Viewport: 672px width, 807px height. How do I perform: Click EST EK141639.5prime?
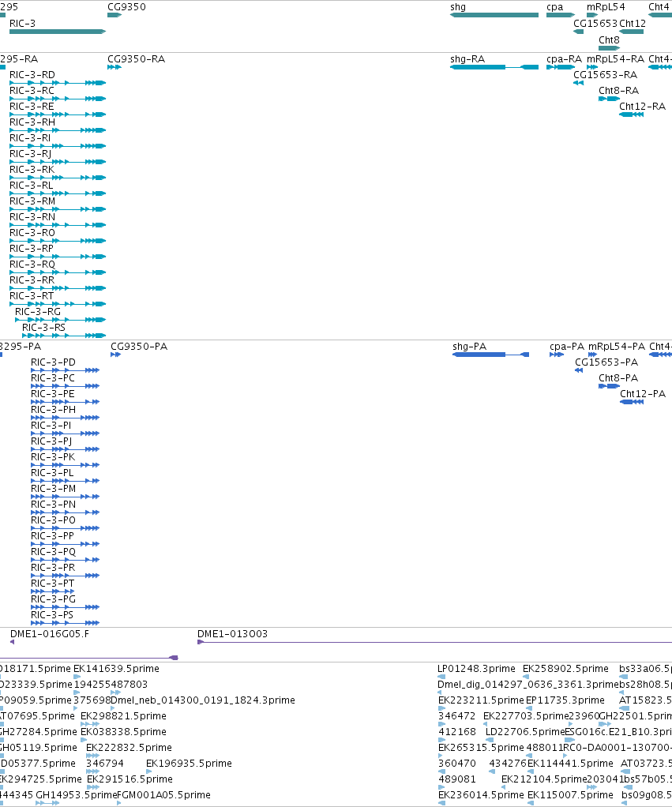(x=116, y=669)
